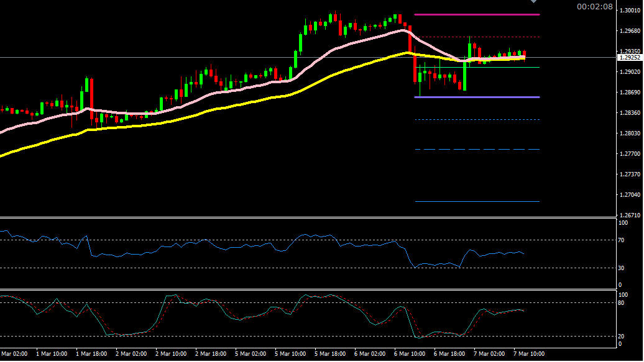
Task: Click the 7 Mar 02:00 time label
Action: [490, 354]
